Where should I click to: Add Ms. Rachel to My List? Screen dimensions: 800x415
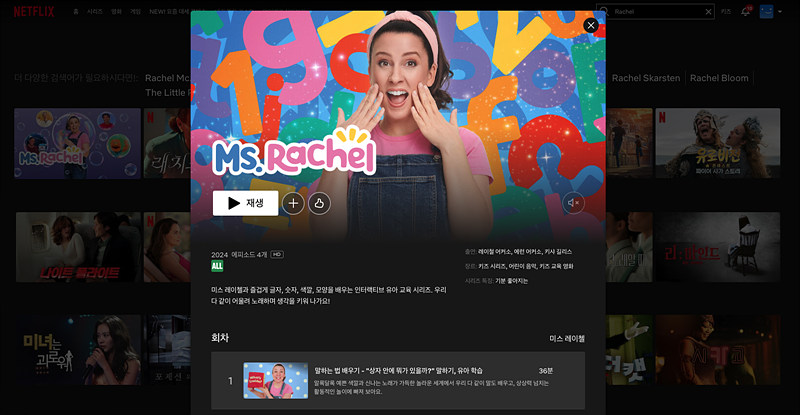point(293,203)
